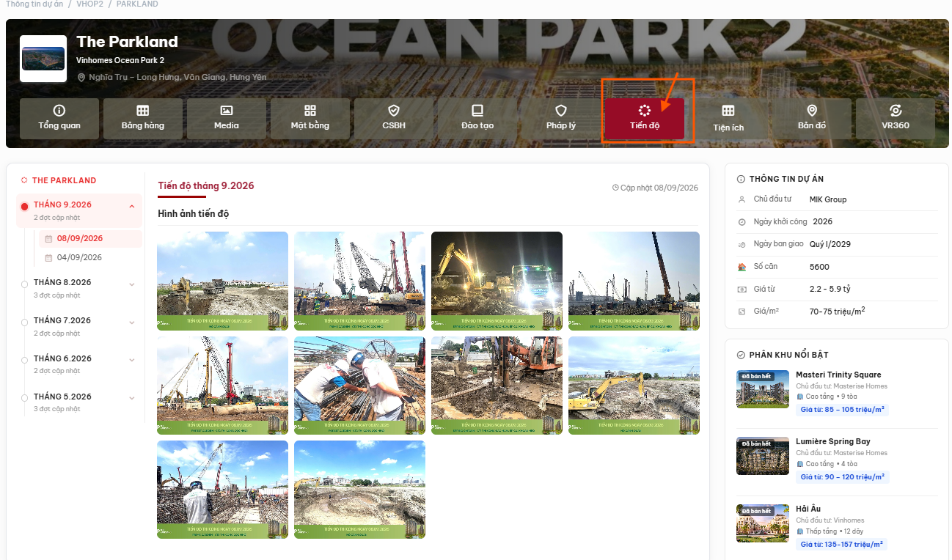Open the night excavator truck photo
The height and width of the screenshot is (560, 952).
pos(497,281)
